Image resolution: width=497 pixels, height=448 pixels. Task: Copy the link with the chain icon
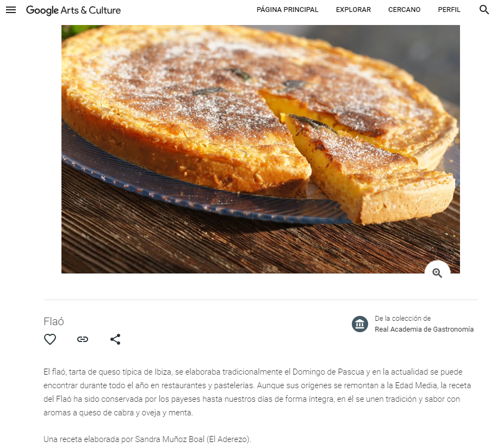(83, 339)
